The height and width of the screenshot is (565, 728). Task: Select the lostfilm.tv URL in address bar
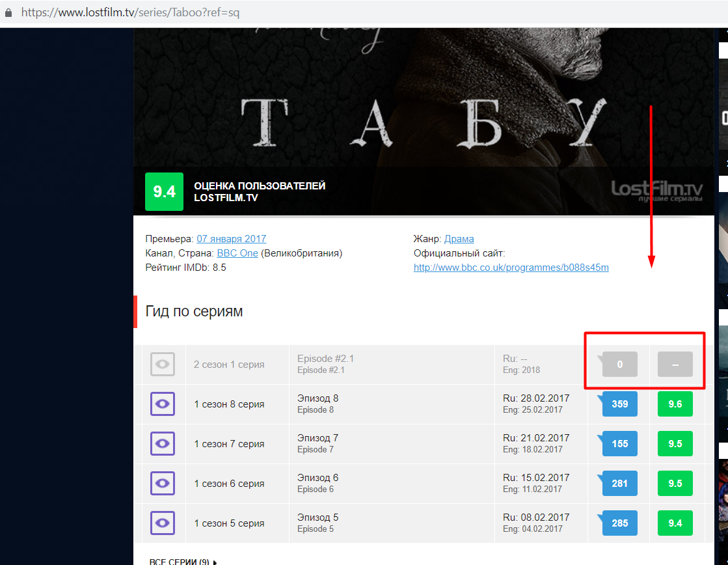[x=130, y=12]
